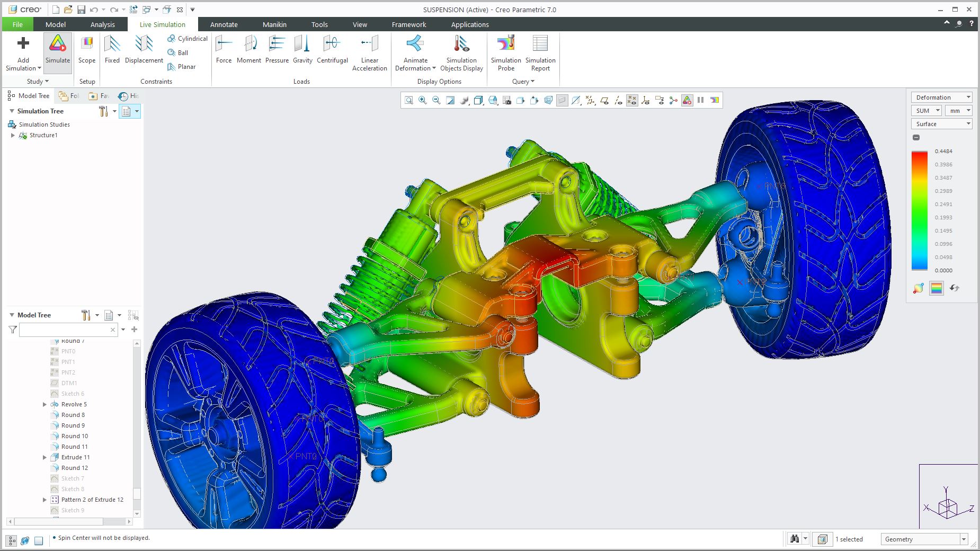Expand Pattern 2 of Extrude 12
This screenshot has height=551, width=980.
44,500
